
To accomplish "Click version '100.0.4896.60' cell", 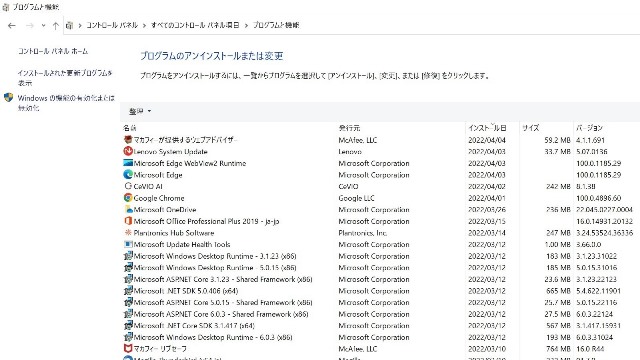I will tap(598, 198).
